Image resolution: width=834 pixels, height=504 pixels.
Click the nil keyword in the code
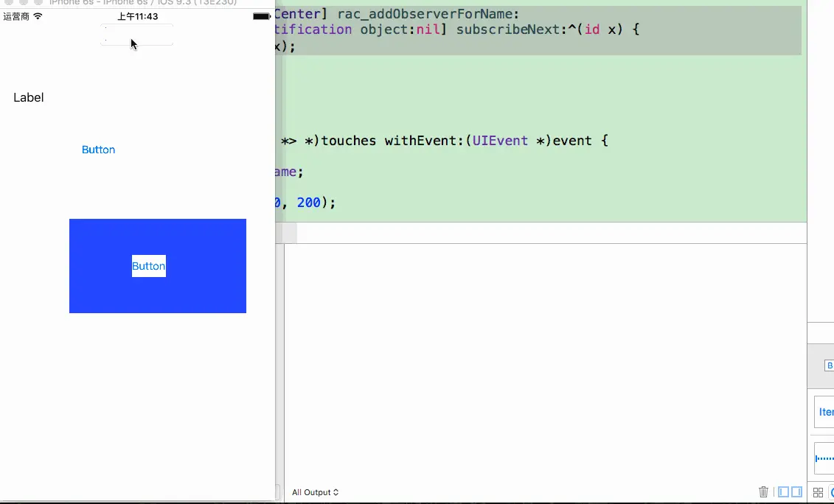pos(428,29)
